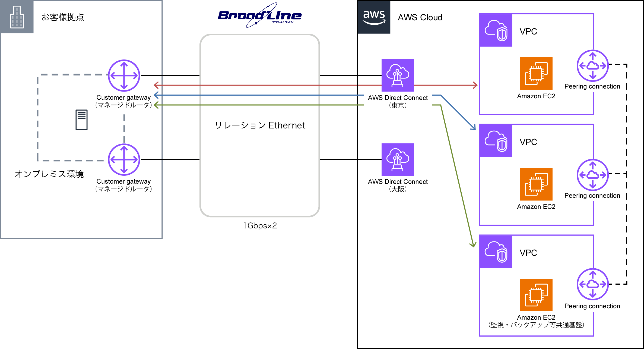Click the リレーション Ethernet label
Image resolution: width=644 pixels, height=349 pixels.
point(260,125)
